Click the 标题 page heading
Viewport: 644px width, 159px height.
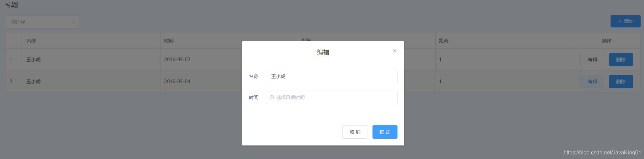[12, 5]
